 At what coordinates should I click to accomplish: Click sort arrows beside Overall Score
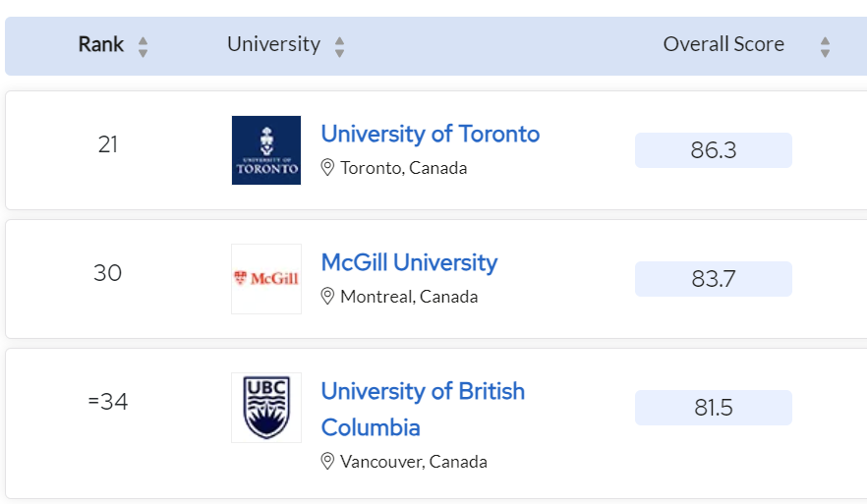[x=825, y=47]
